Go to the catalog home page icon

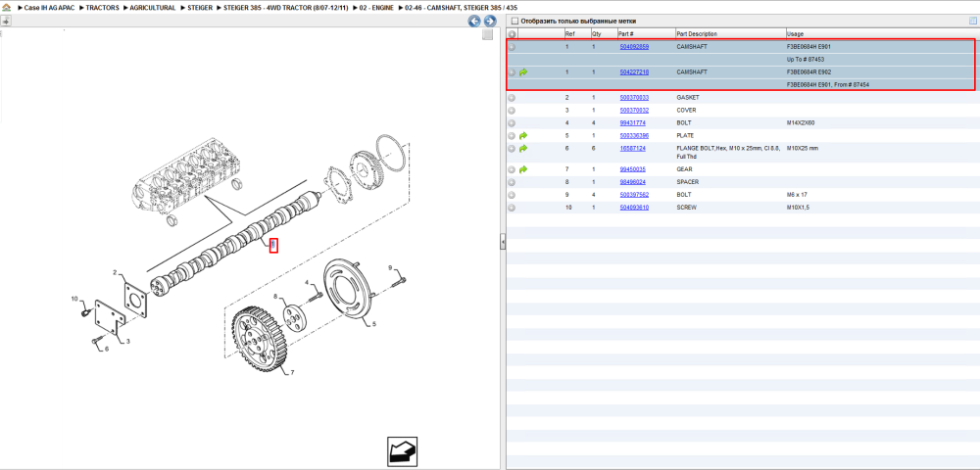point(6,8)
